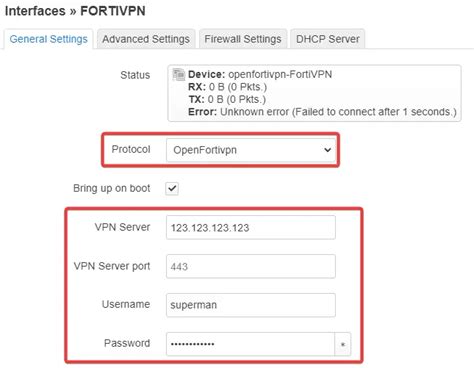Image resolution: width=474 pixels, height=368 pixels.
Task: Click into the Password input field
Action: (250, 344)
